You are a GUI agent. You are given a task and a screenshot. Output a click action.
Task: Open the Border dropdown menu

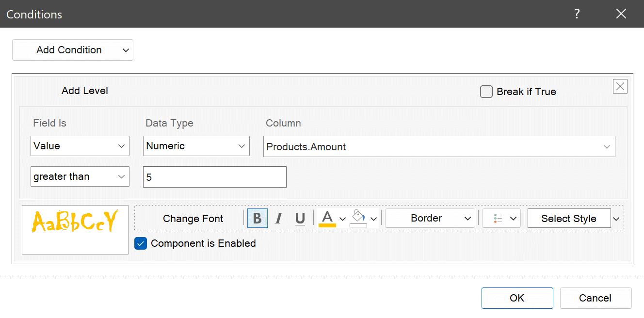[x=430, y=218]
